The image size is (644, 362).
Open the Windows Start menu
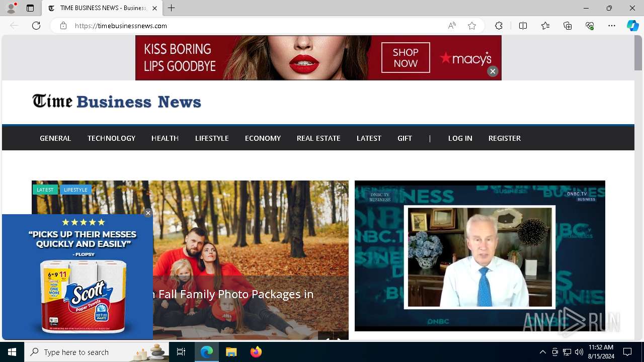click(12, 352)
